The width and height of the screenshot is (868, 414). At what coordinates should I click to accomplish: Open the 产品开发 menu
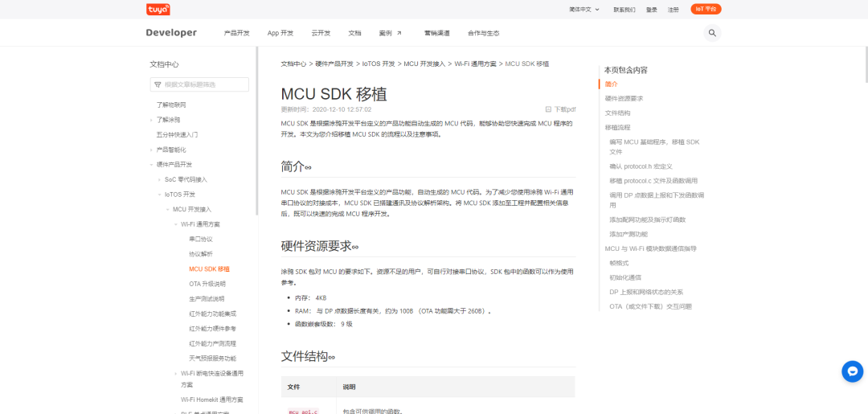(237, 33)
